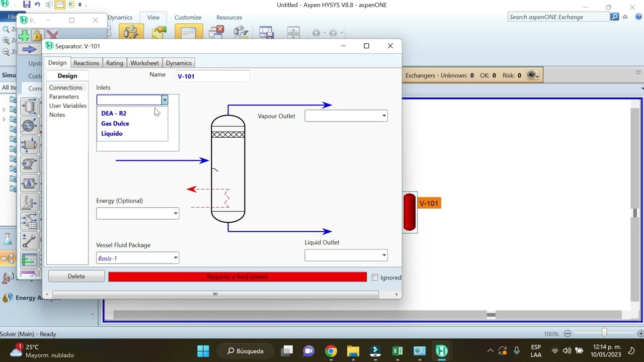The width and height of the screenshot is (644, 362).
Task: Open File Explorer from the taskbar
Action: (x=353, y=351)
